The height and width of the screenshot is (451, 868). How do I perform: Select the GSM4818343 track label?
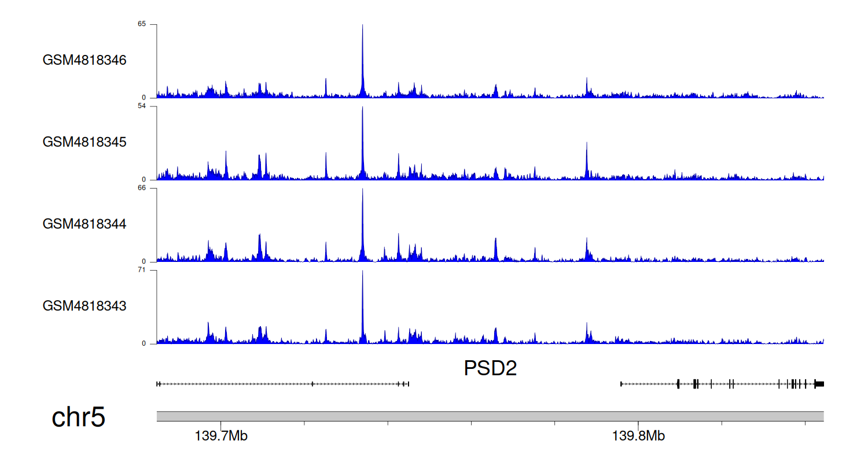84,305
